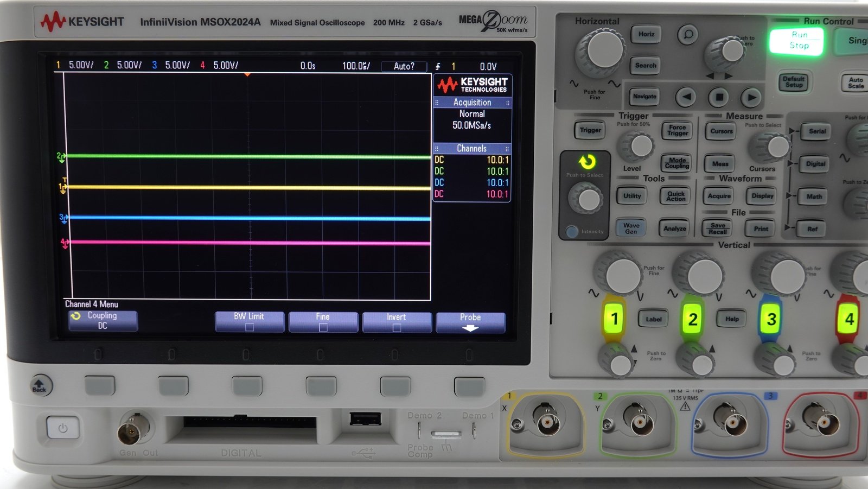This screenshot has height=489, width=868.
Task: Click the Auto? trigger status box
Action: tap(404, 66)
